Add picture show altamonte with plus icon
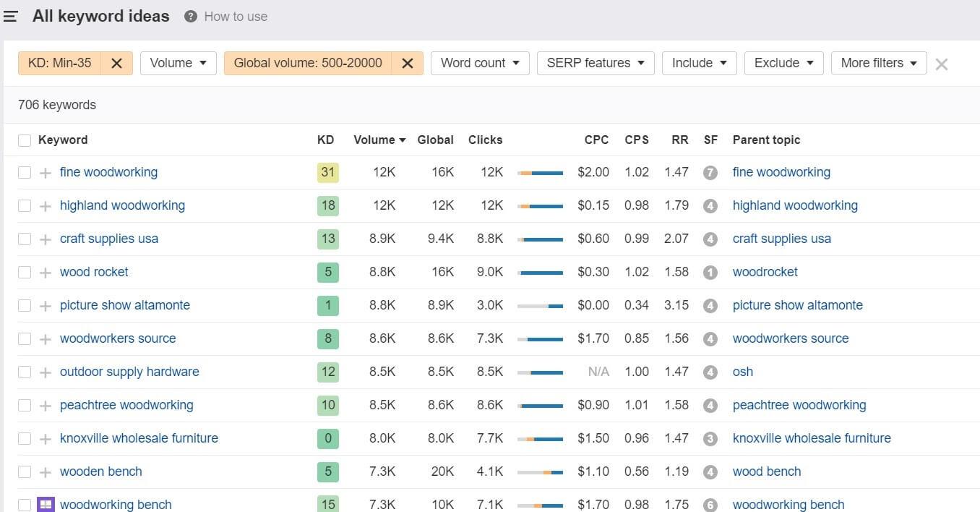Image resolution: width=980 pixels, height=512 pixels. click(46, 306)
